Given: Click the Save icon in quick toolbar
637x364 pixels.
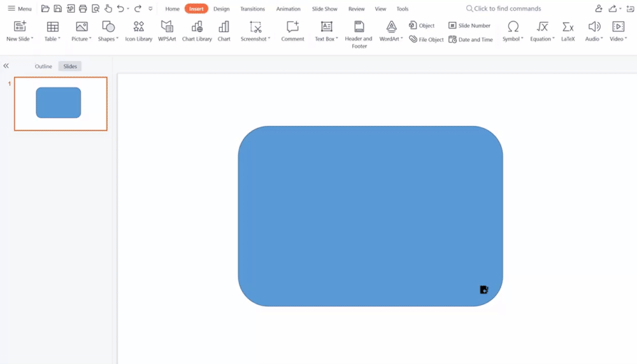Looking at the screenshot, I should (x=58, y=8).
